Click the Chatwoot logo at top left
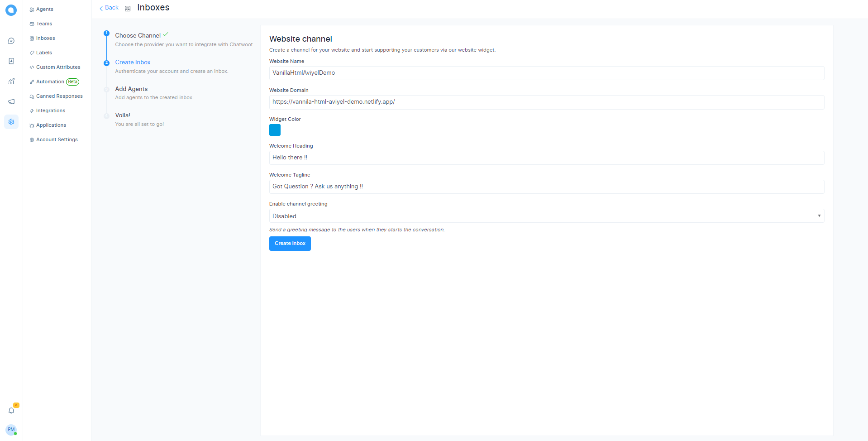Viewport: 868px width, 441px height. (11, 10)
